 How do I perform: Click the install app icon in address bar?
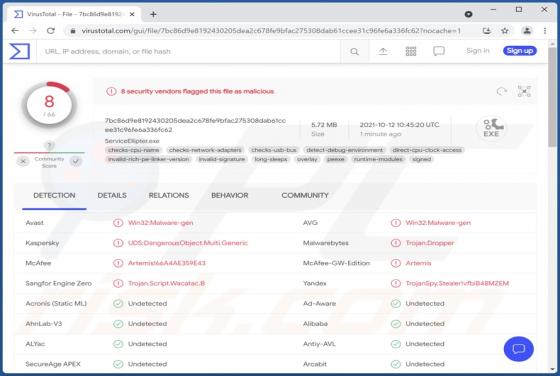coord(486,31)
